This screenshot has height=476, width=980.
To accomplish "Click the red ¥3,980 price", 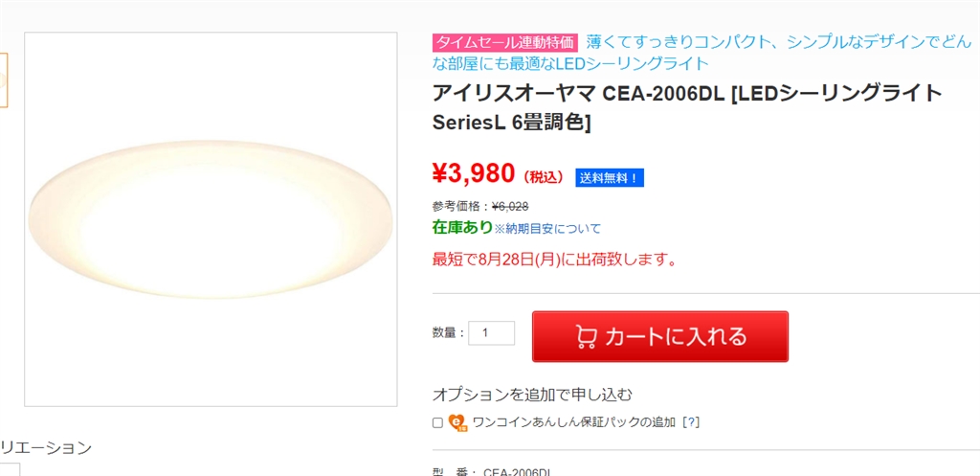I will click(x=474, y=174).
